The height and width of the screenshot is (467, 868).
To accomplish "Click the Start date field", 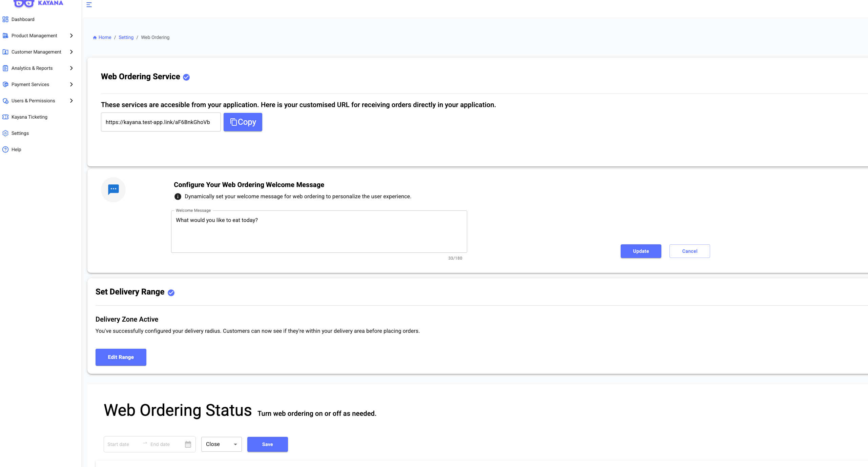I will click(x=123, y=444).
